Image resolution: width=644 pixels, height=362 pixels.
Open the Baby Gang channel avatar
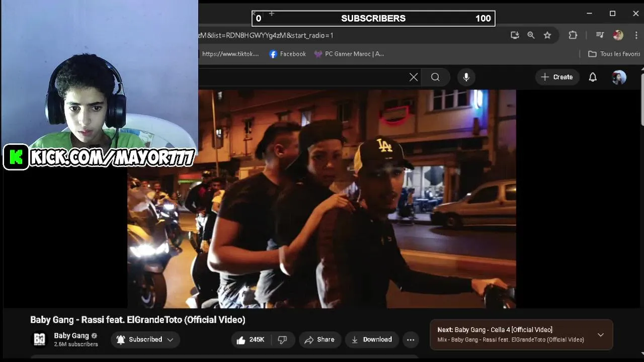pos(40,339)
